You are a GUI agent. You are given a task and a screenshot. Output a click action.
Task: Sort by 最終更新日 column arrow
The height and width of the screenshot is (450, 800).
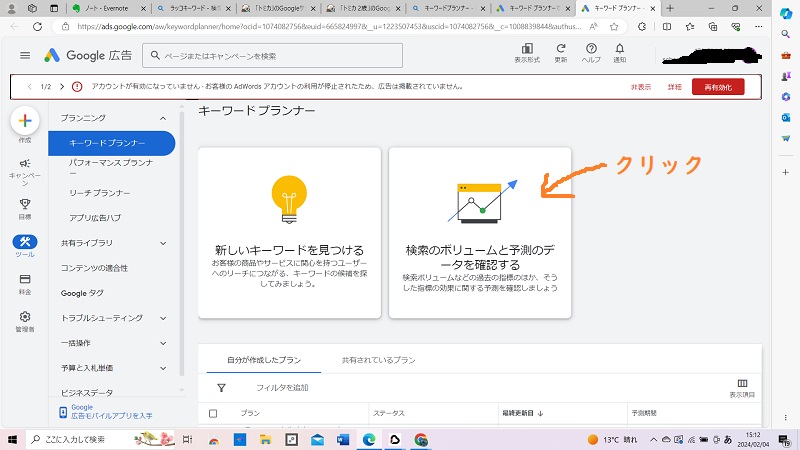541,413
